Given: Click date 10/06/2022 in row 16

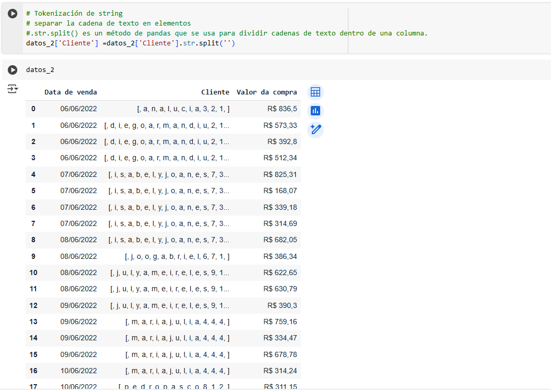Looking at the screenshot, I should (x=78, y=371).
